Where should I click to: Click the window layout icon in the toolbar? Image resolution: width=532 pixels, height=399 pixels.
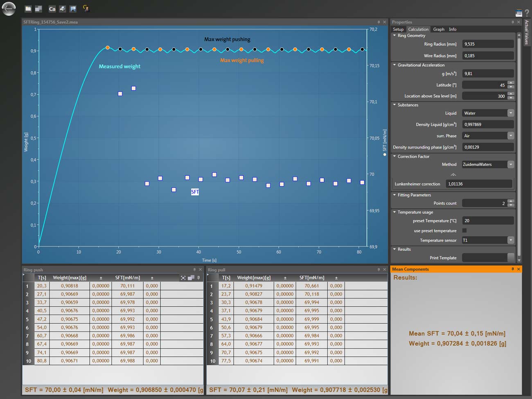[38, 9]
